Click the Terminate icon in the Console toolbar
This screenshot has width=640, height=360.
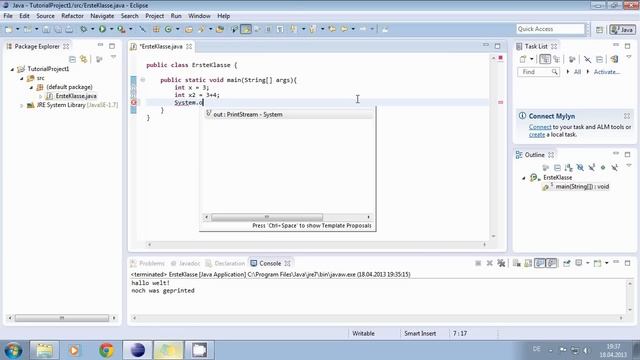pyautogui.click(x=478, y=263)
